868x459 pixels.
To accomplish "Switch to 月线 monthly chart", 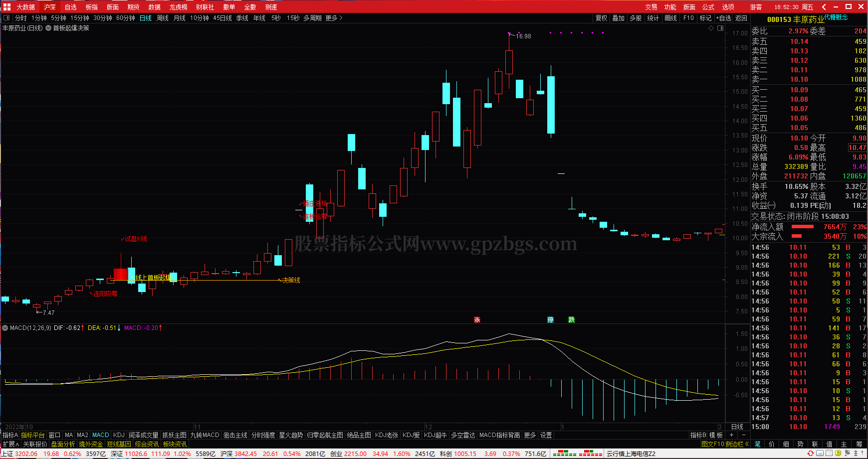I will point(179,18).
